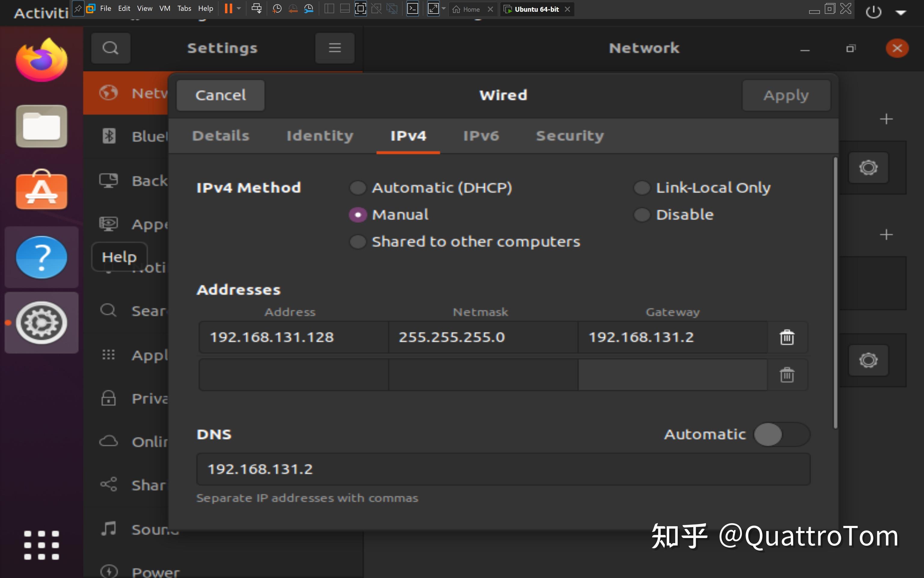Click the Settings search icon button
The image size is (924, 578).
(x=111, y=48)
